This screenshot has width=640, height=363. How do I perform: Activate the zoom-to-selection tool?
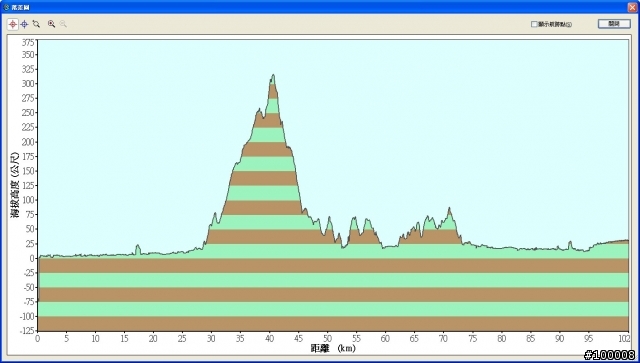tap(36, 24)
